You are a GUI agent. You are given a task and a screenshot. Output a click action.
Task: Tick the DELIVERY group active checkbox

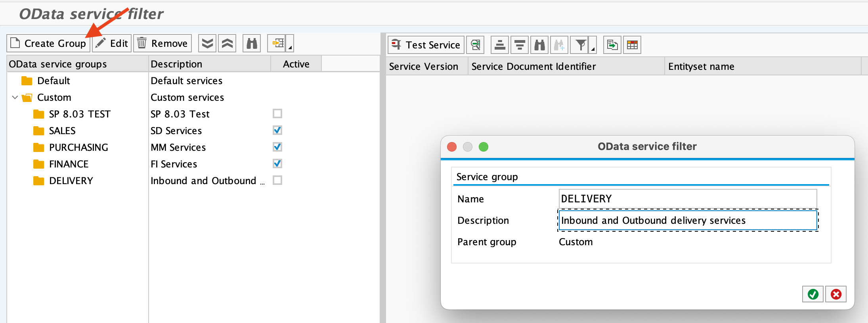(277, 181)
